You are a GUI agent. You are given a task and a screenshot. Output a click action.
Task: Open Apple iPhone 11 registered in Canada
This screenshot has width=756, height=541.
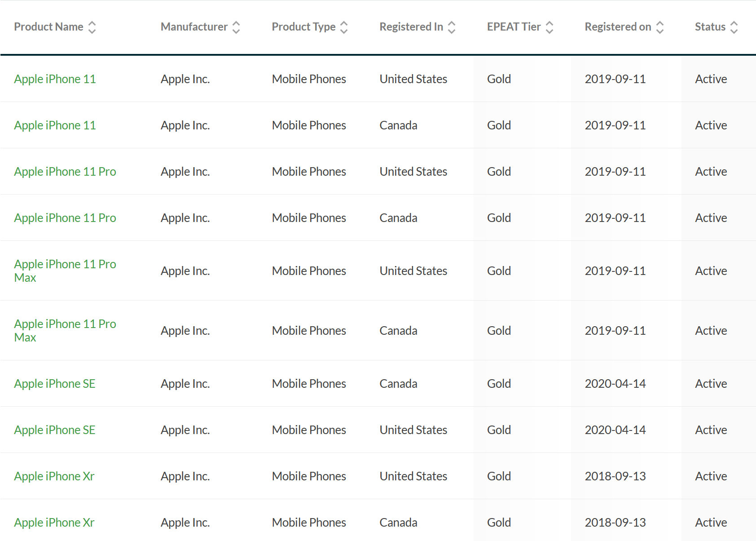pyautogui.click(x=55, y=125)
